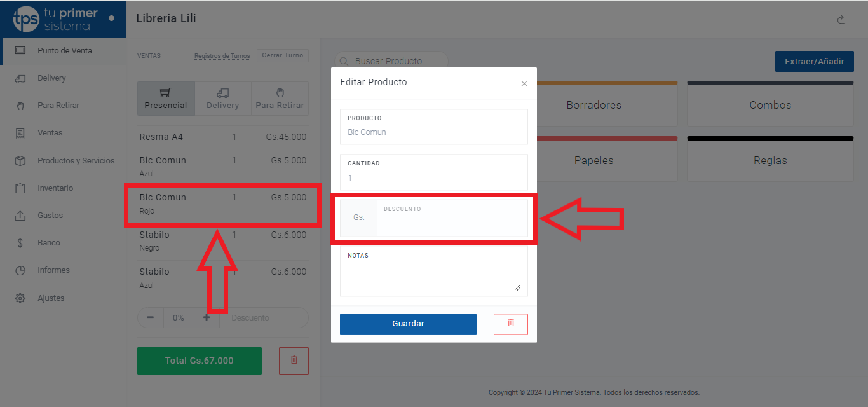Open the Registros de Turnos link
The image size is (868, 407).
pos(222,56)
